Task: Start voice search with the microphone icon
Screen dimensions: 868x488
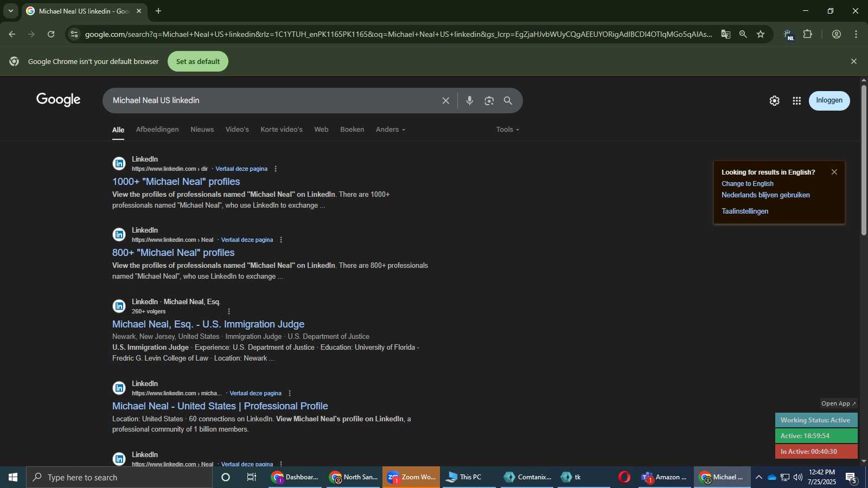Action: click(x=469, y=101)
